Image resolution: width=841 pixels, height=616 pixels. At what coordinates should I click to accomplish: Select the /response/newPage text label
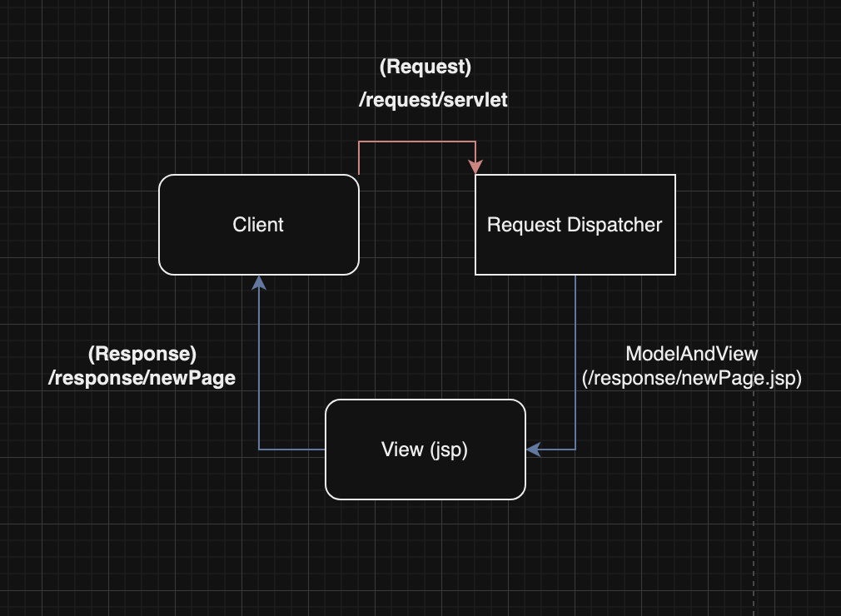point(142,378)
